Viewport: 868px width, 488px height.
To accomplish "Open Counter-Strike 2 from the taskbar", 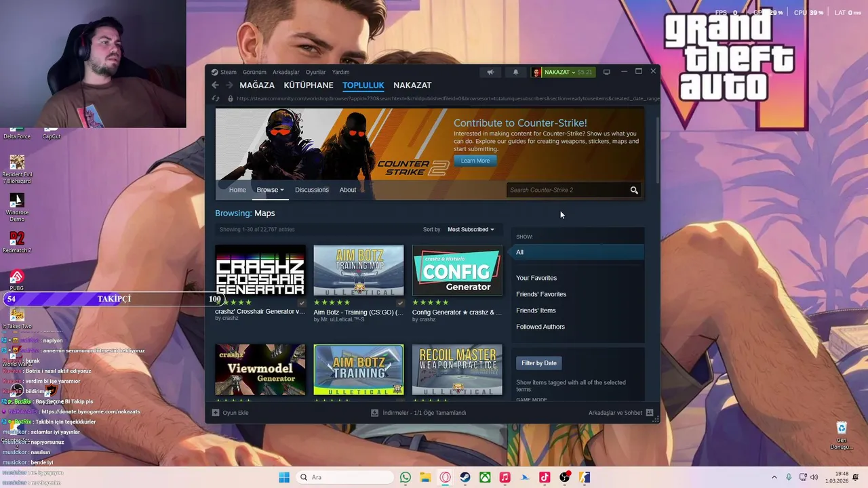I will pos(585,477).
